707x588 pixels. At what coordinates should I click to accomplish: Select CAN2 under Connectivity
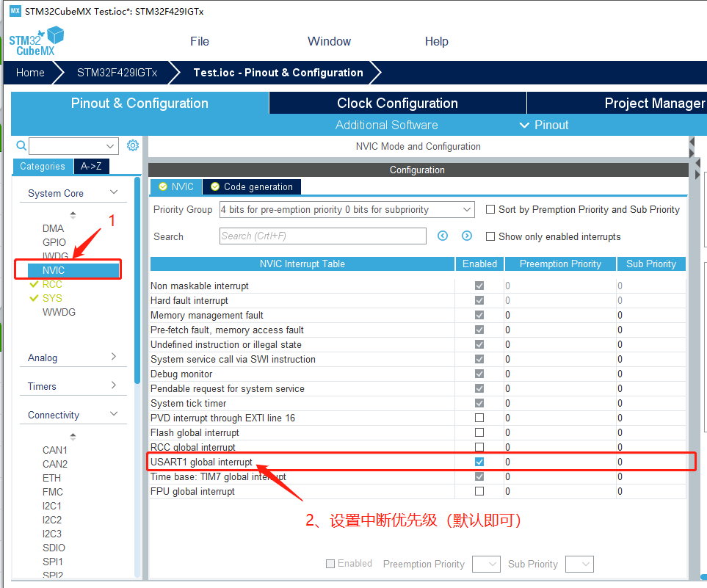pos(54,464)
